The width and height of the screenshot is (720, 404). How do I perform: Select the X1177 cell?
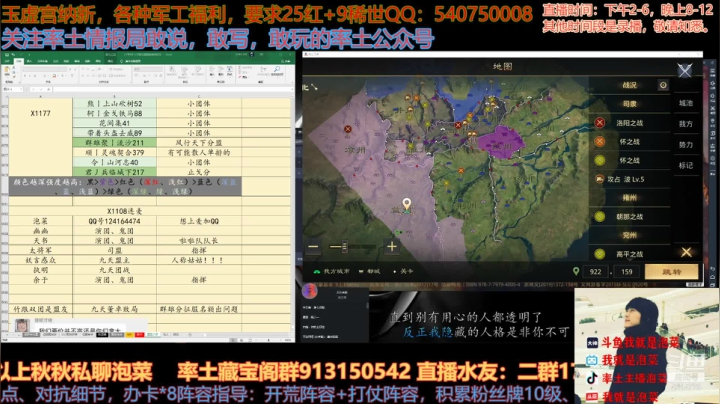(40, 113)
